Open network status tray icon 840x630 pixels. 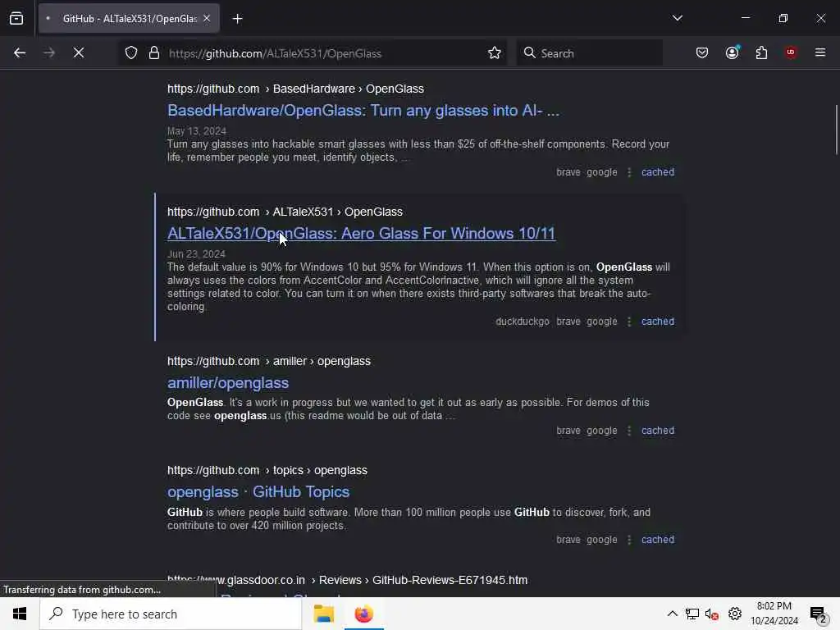692,614
